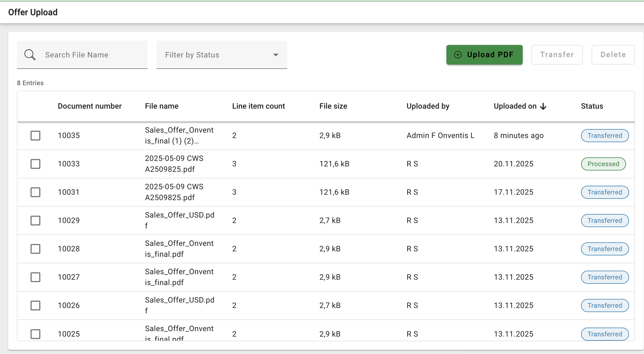Click the descending sort arrow beside Uploaded on

click(x=543, y=106)
